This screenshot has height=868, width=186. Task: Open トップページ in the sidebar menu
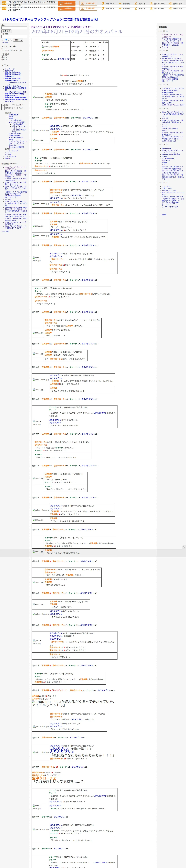click(x=10, y=69)
